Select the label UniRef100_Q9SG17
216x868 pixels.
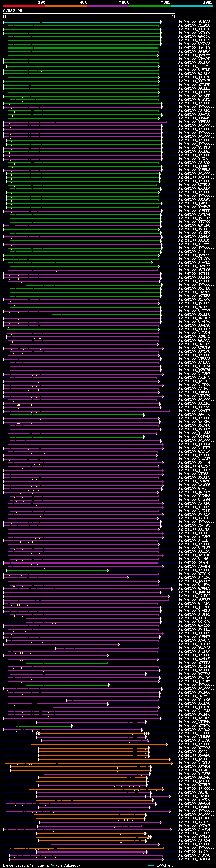[x=194, y=92]
